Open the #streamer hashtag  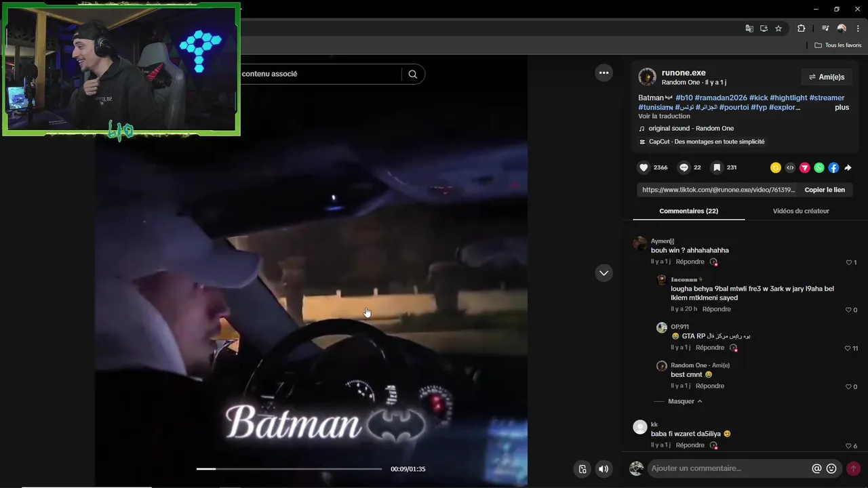[x=827, y=98]
